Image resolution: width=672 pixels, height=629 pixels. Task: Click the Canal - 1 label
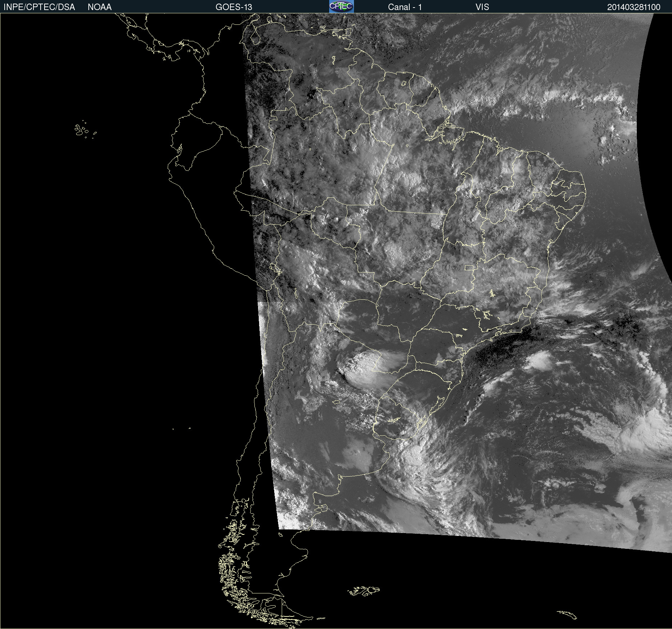405,7
